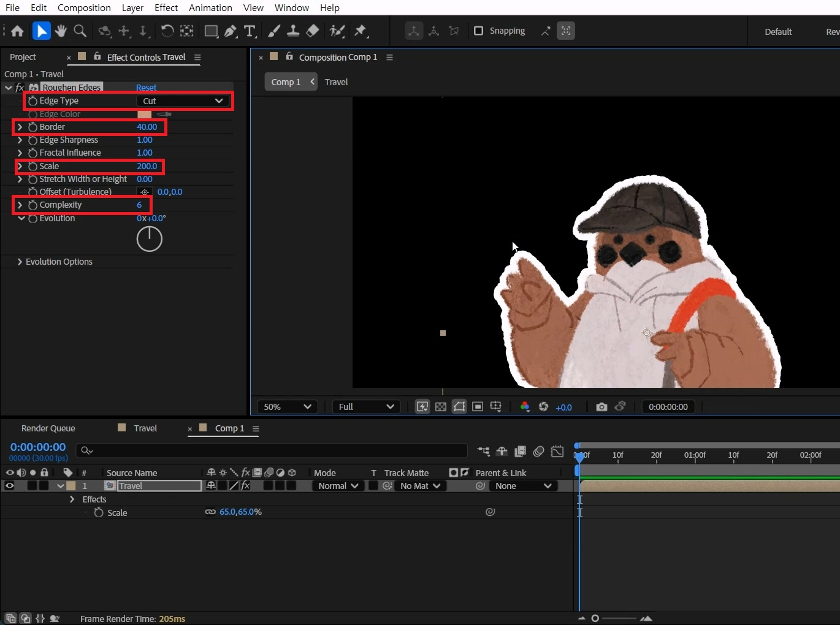
Task: Expand Evolution Options group
Action: tap(20, 262)
